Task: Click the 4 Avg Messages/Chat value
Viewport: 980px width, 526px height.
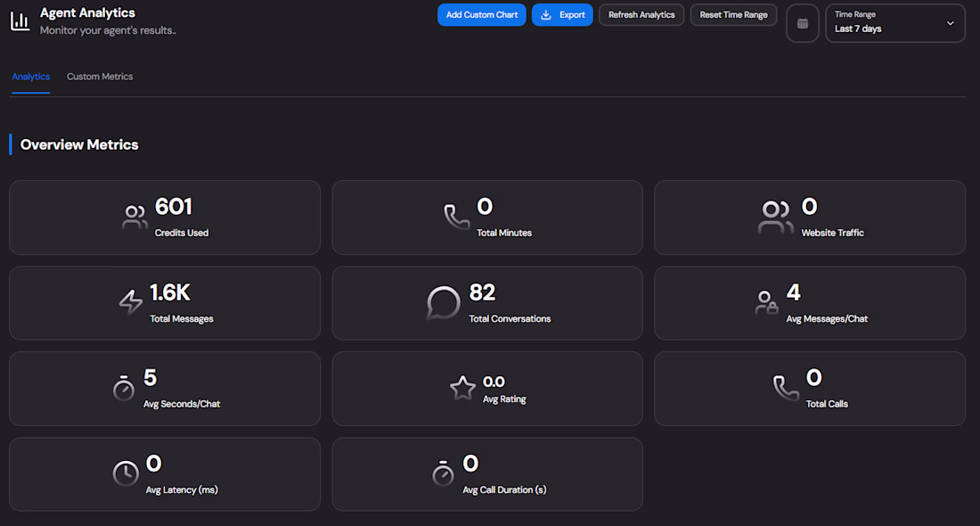Action: 793,292
